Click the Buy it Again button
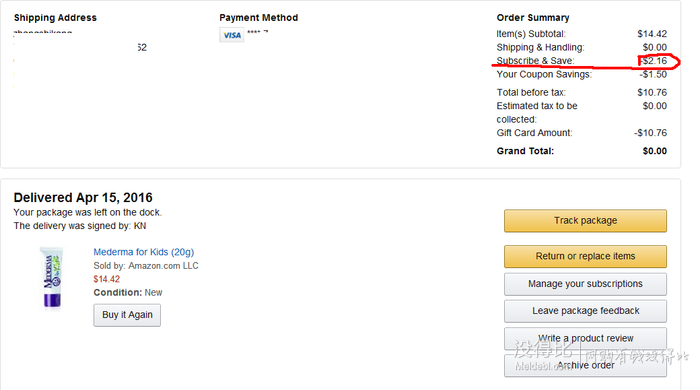The width and height of the screenshot is (700, 390). point(127,315)
